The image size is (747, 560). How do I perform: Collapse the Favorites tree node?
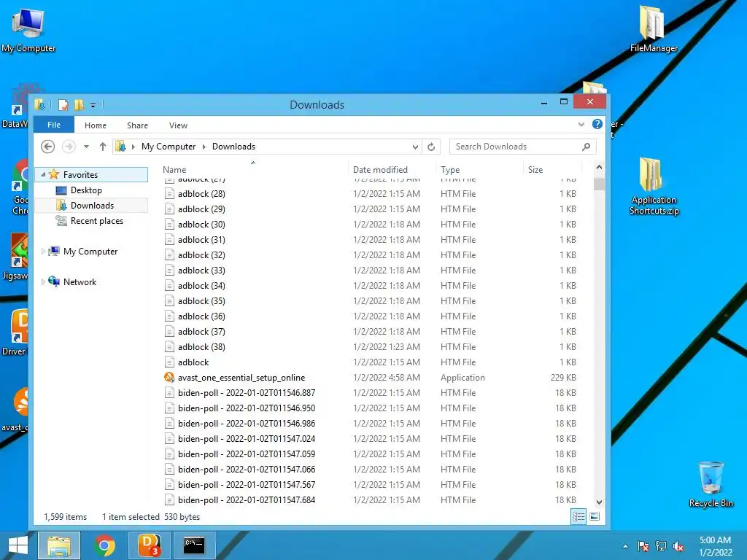pos(43,175)
